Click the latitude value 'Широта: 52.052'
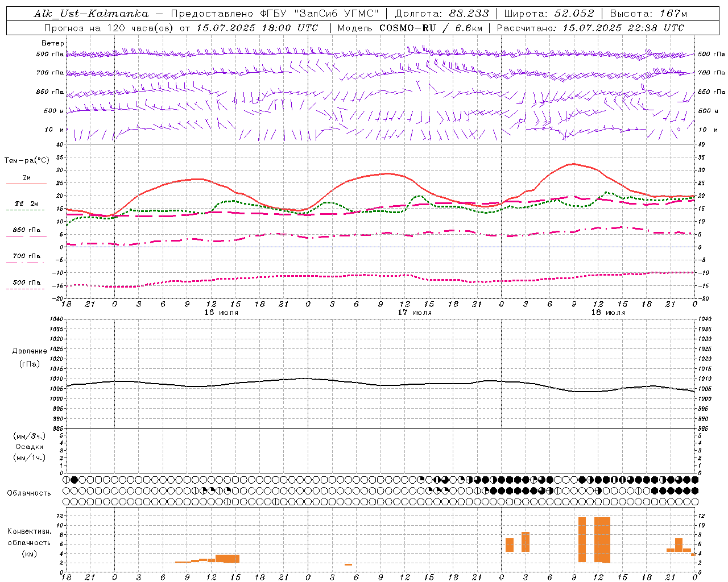The width and height of the screenshot is (728, 582). 549,14
